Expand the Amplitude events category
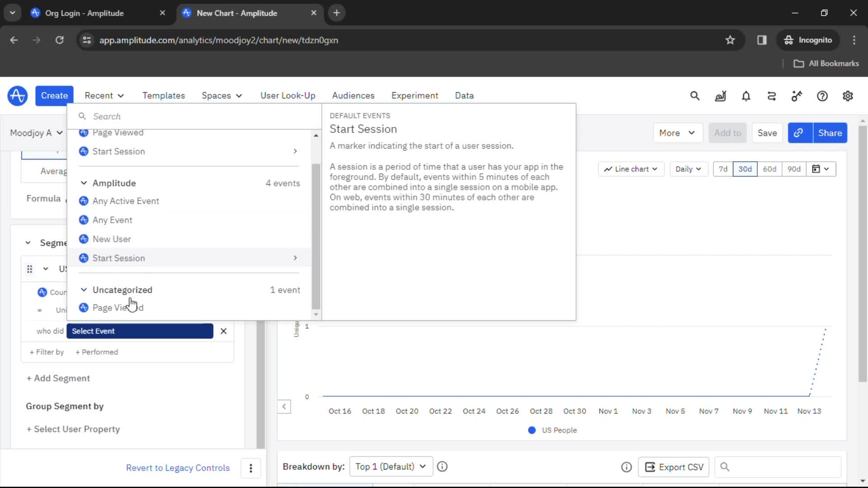868x488 pixels. 84,183
